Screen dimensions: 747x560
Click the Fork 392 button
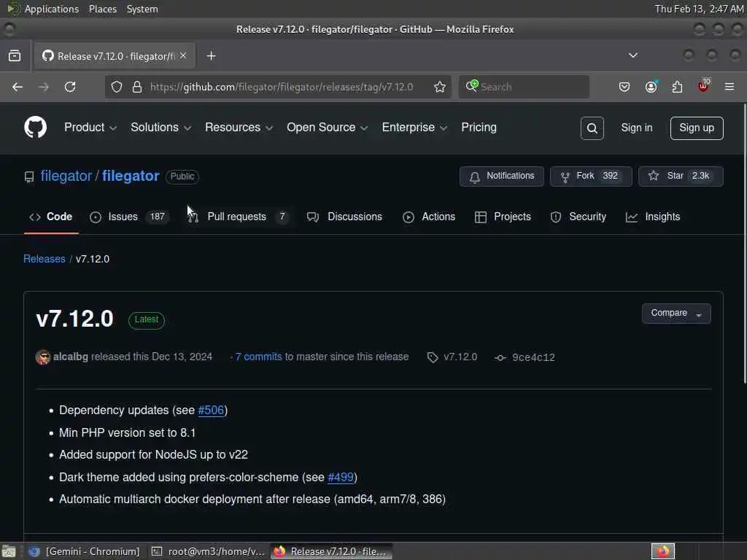click(591, 176)
